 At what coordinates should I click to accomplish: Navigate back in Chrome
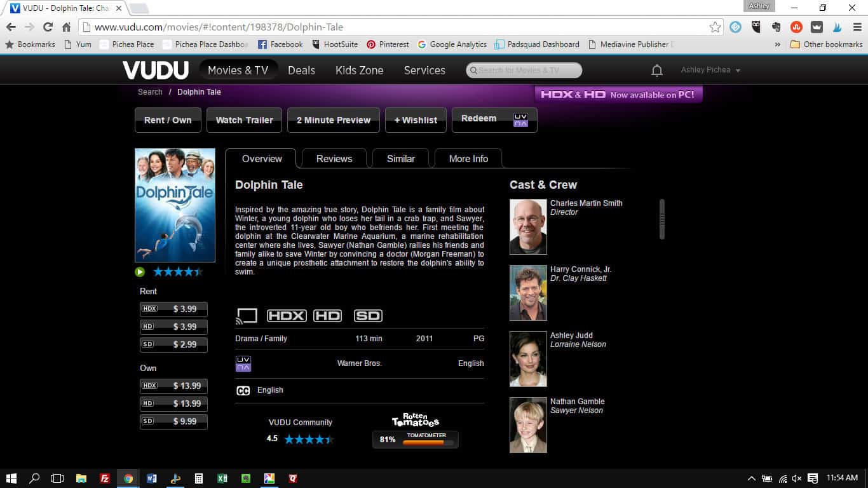click(x=11, y=27)
